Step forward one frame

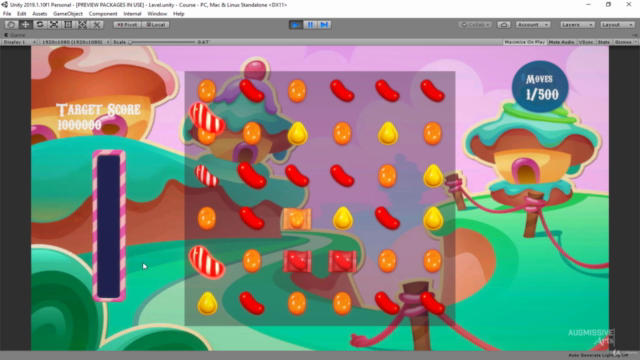click(324, 25)
